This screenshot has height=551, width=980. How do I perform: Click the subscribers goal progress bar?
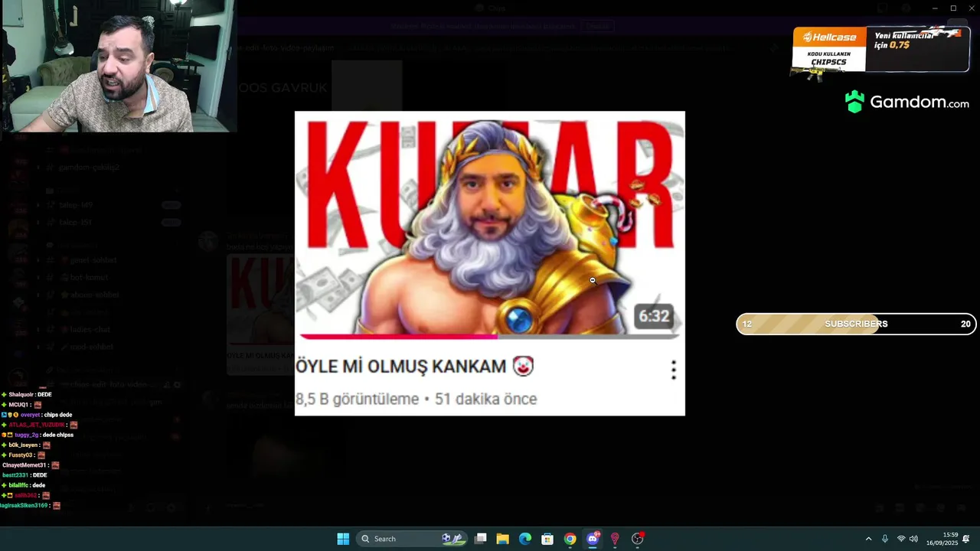coord(856,324)
